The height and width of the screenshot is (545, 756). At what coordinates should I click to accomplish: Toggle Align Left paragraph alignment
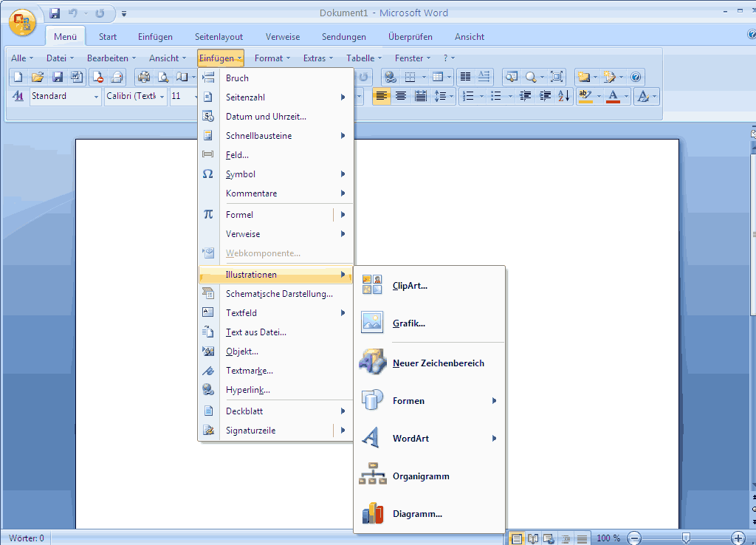pos(382,96)
